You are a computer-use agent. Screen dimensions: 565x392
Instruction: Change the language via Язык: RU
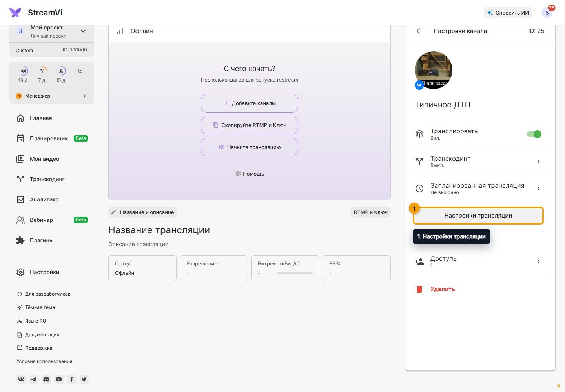31,321
